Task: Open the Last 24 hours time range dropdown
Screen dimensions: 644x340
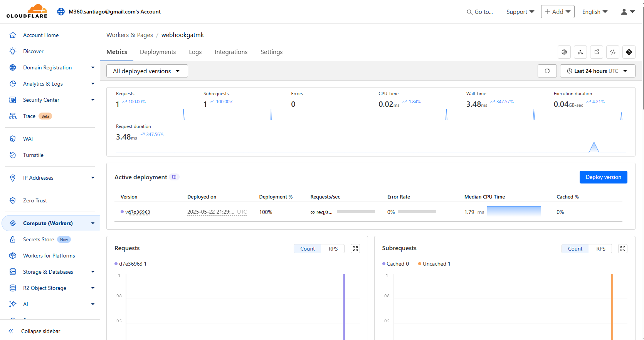Action: 597,71
